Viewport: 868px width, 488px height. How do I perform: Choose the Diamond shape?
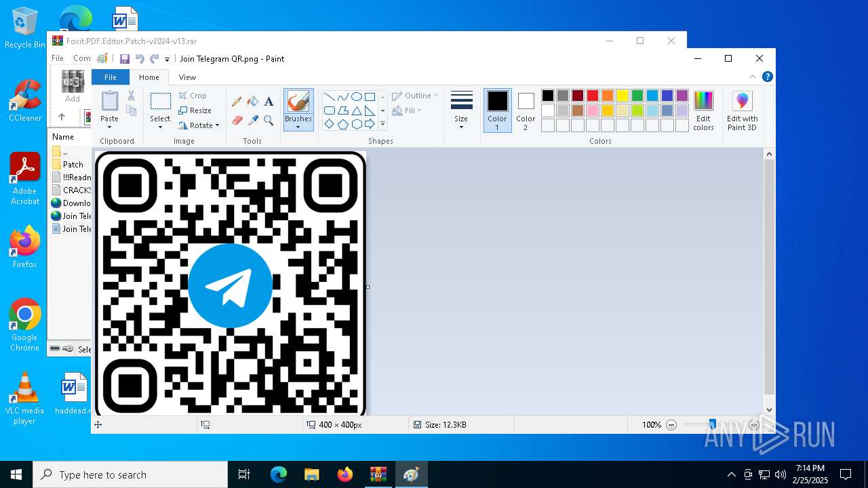coord(329,124)
